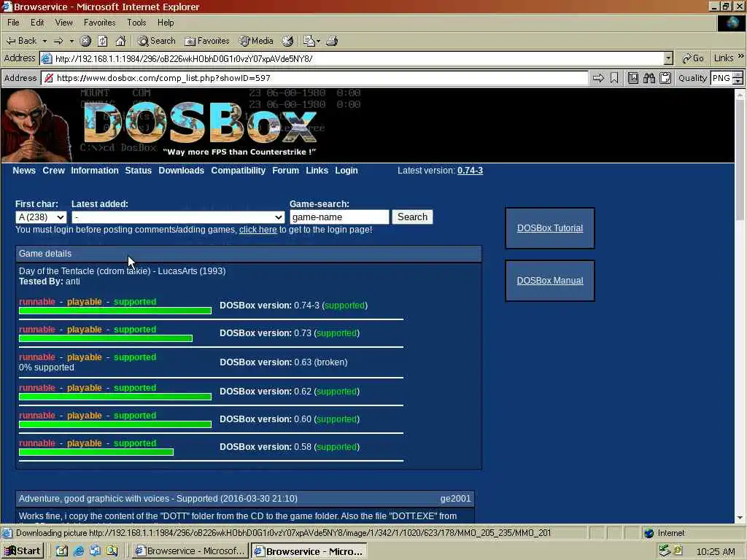Open the Crew page link

tap(53, 171)
